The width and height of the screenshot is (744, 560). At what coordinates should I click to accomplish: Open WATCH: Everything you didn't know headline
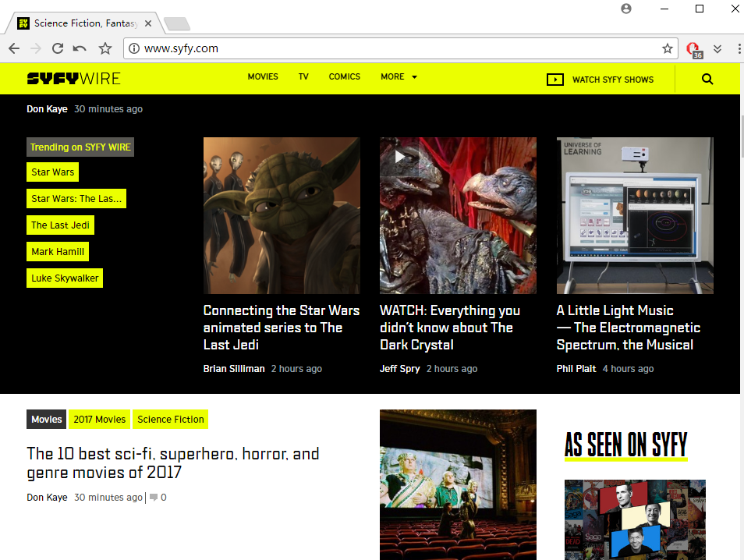coord(450,328)
